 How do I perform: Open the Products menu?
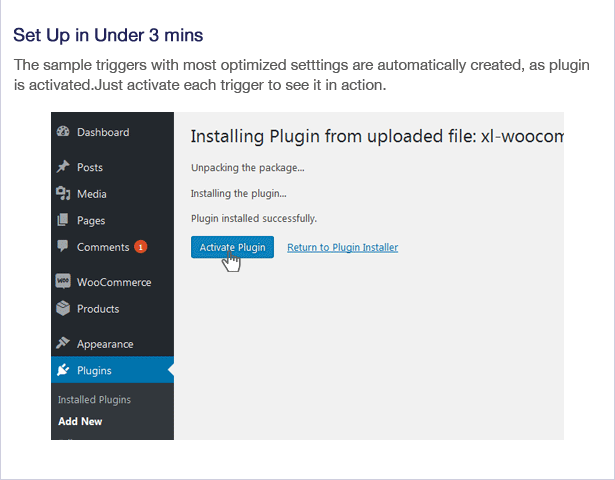tap(98, 309)
